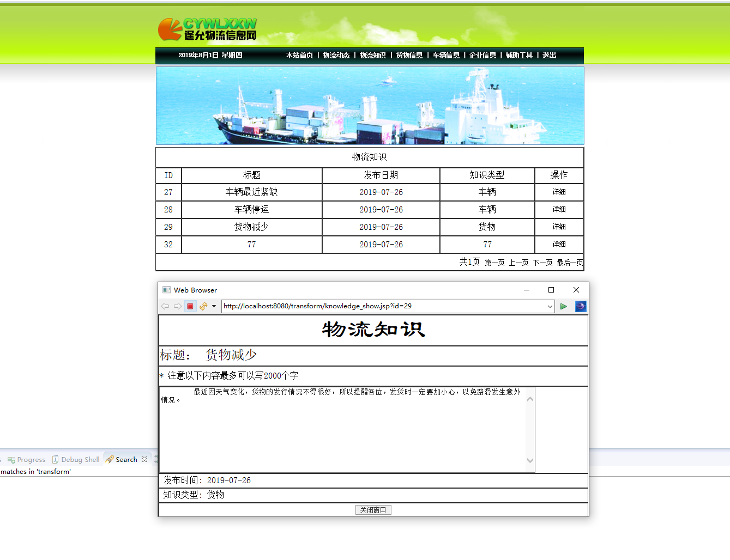Click inside the URL address field
The width and height of the screenshot is (730, 560).
[382, 306]
